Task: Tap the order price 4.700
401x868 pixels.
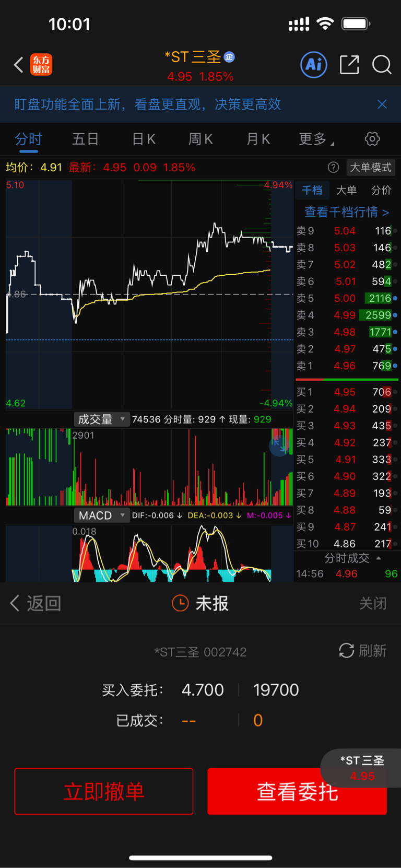Action: tap(203, 690)
